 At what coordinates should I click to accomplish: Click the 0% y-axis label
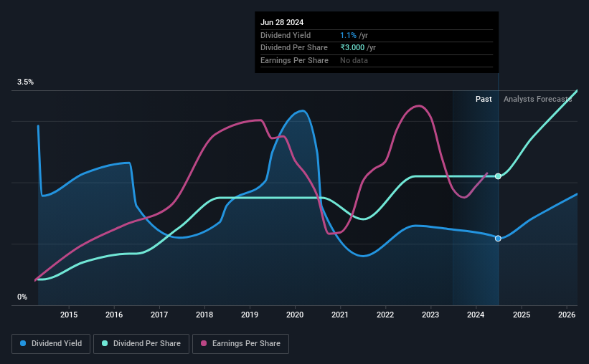tap(22, 297)
